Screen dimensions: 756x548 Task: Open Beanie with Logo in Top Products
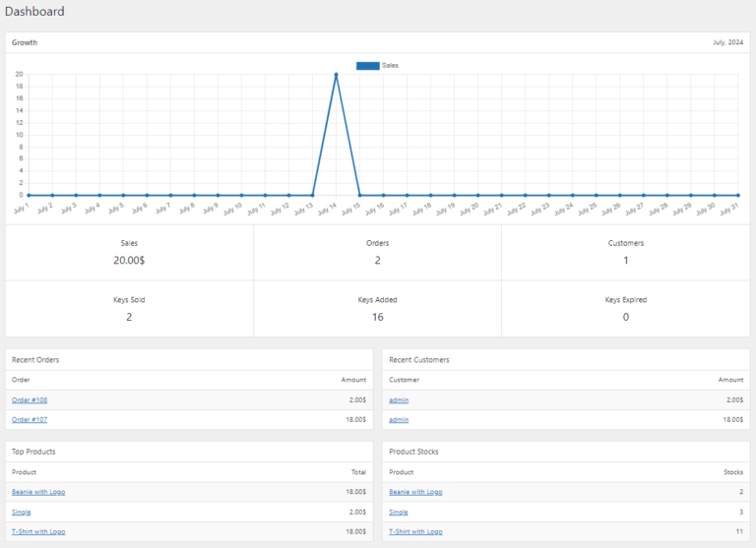pyautogui.click(x=38, y=492)
